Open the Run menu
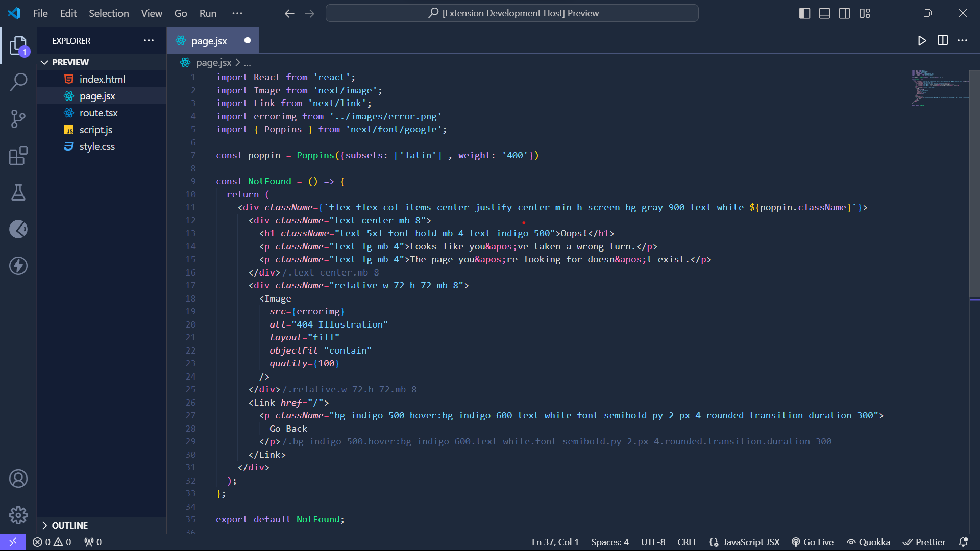The width and height of the screenshot is (980, 551). 208,13
